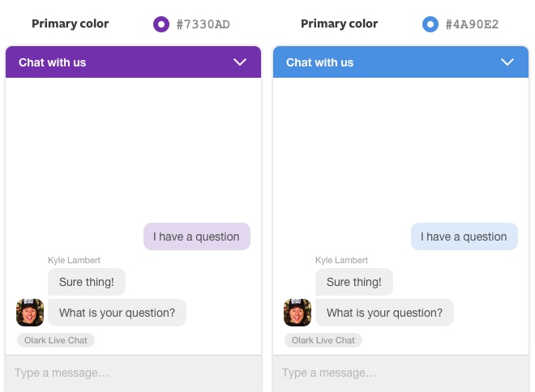Collapse the purple chat widget chevron
Screen dimensions: 535x392
(x=240, y=62)
